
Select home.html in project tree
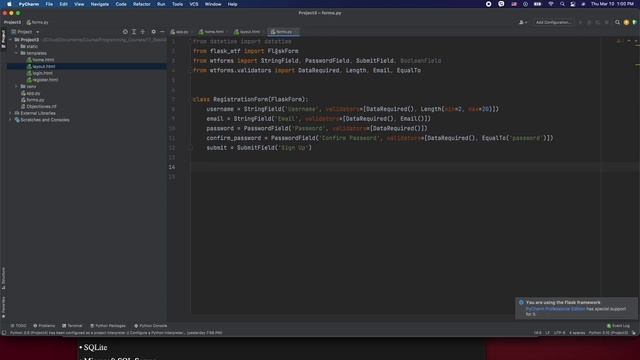click(x=40, y=60)
